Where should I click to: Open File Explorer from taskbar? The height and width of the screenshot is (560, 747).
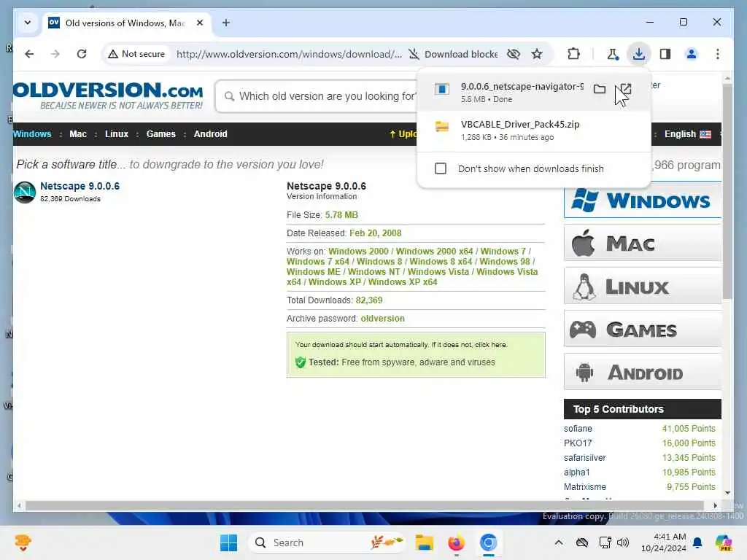424,542
